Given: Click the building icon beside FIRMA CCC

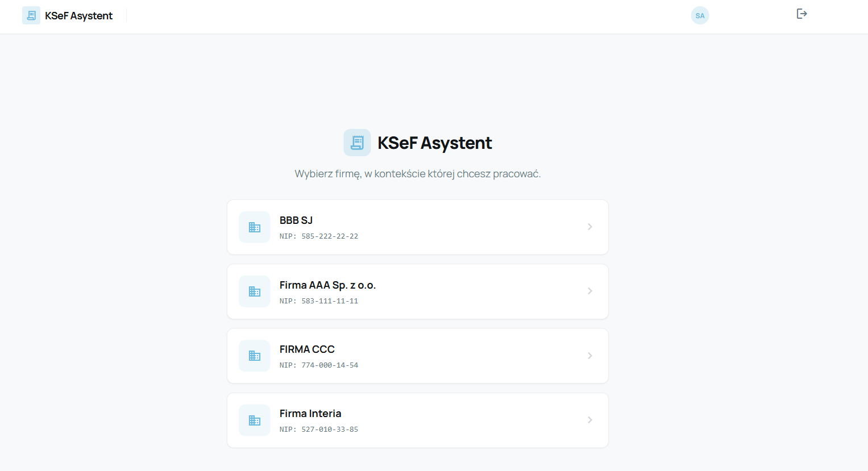Looking at the screenshot, I should [255, 356].
